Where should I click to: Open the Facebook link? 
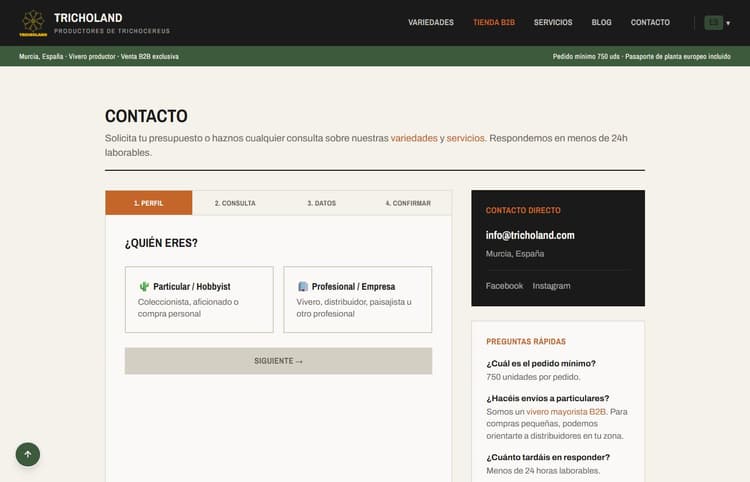click(x=504, y=286)
